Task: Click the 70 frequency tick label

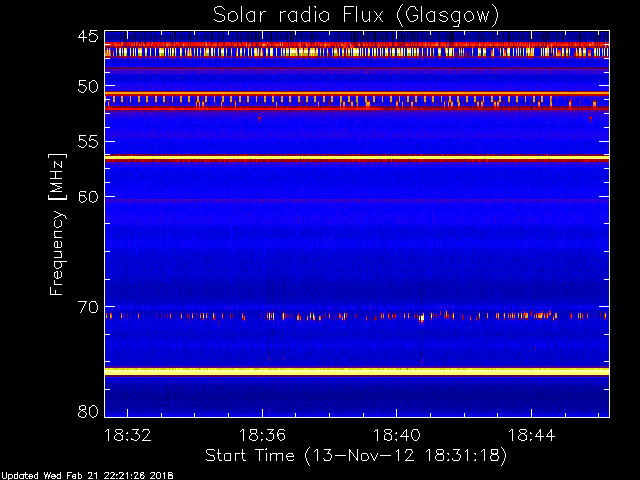Action: pyautogui.click(x=88, y=307)
